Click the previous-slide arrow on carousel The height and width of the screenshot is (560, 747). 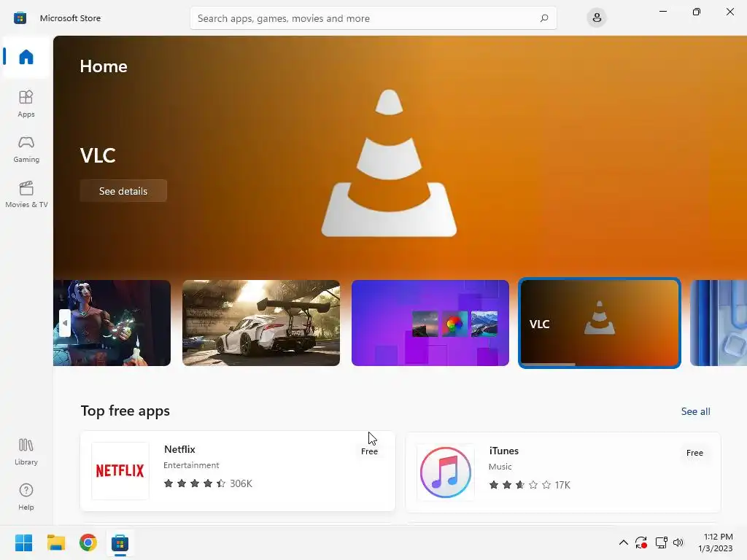(x=65, y=323)
